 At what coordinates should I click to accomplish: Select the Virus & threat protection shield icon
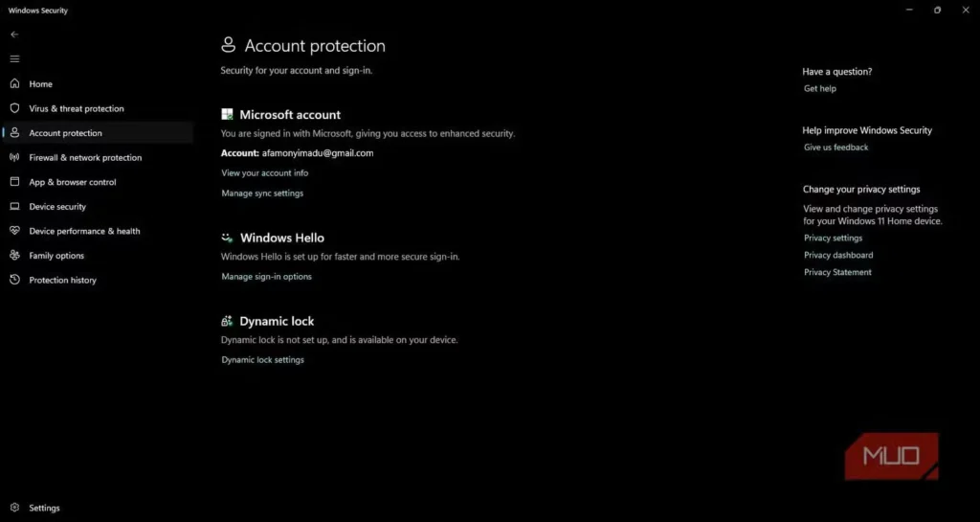(x=14, y=108)
